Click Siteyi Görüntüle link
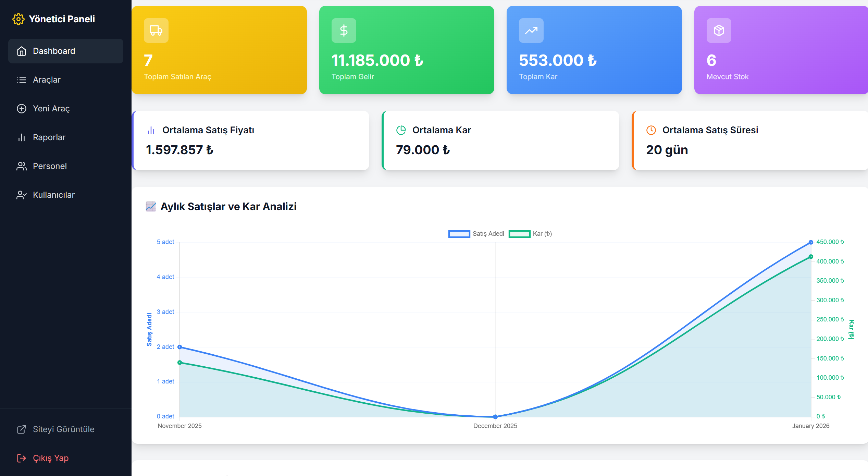Screen dimensions: 868x476 pos(63,429)
